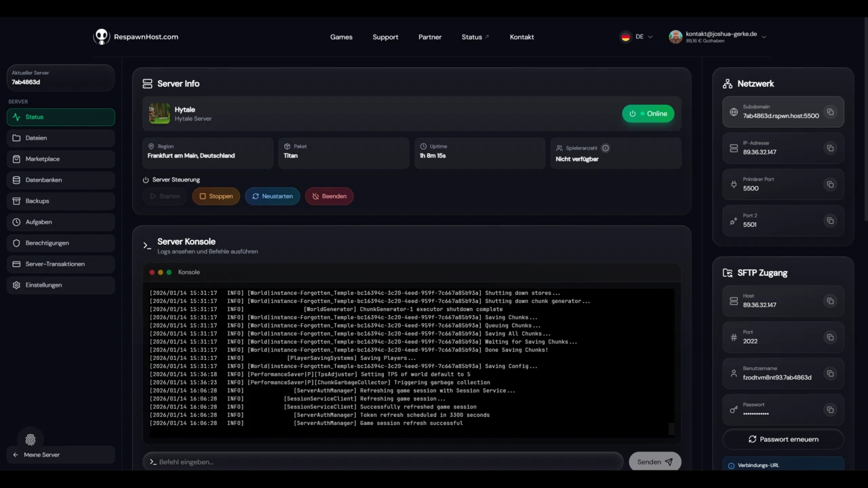868x488 pixels.
Task: Open the Support page from the top bar
Action: pyautogui.click(x=385, y=37)
